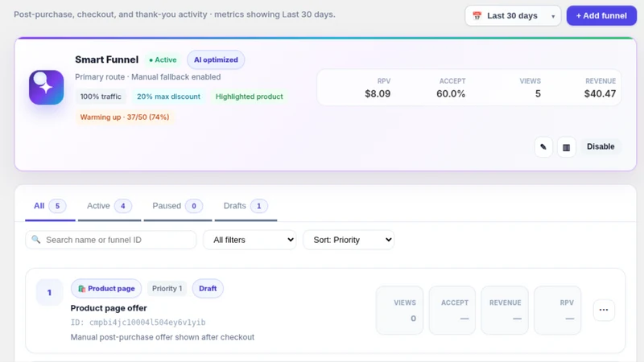The width and height of the screenshot is (644, 362).
Task: Click the Smart Funnel title
Action: (x=107, y=60)
